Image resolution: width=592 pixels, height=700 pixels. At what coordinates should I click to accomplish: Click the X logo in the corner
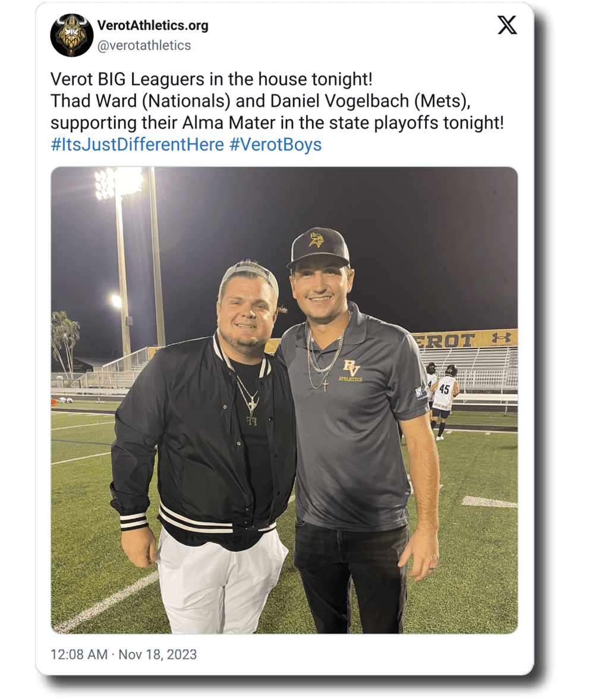[507, 26]
